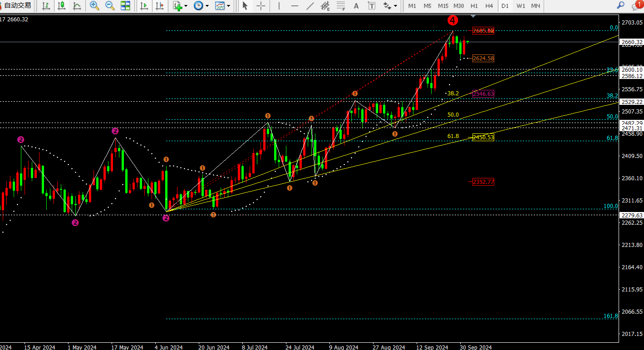Open the search magnifier icon
Viewport: 644px width, 350px height.
click(620, 5)
